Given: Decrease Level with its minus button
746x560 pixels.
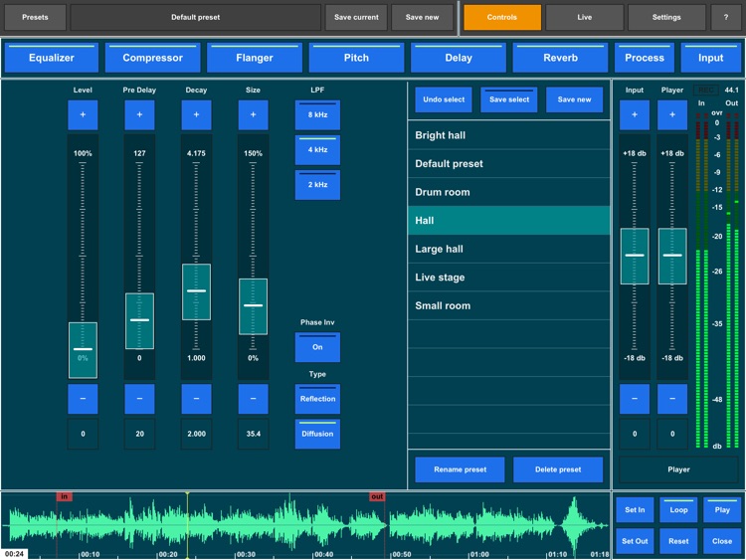Looking at the screenshot, I should 83,399.
